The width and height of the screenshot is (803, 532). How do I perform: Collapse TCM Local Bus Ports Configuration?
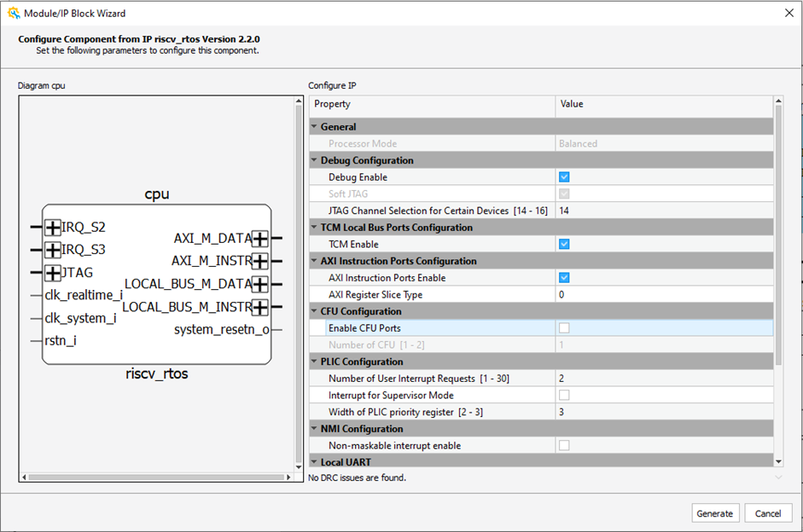[314, 227]
